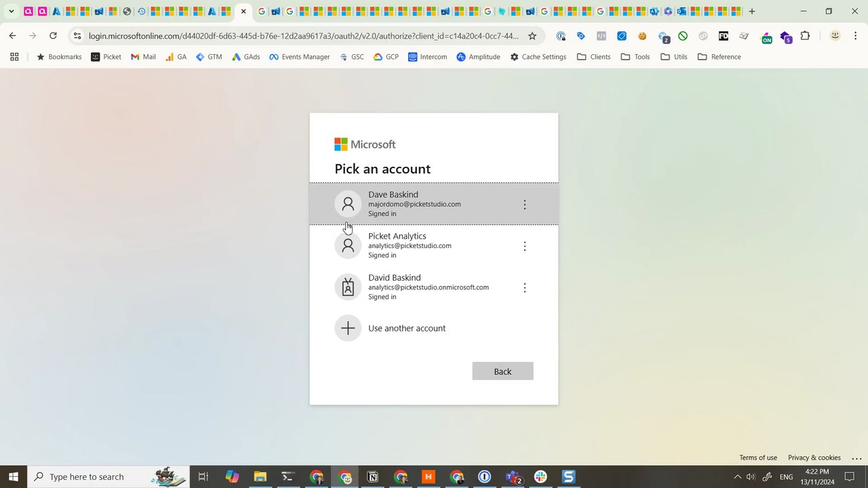The width and height of the screenshot is (868, 488).
Task: Click the globe extension with 2 badge
Action: click(x=663, y=37)
